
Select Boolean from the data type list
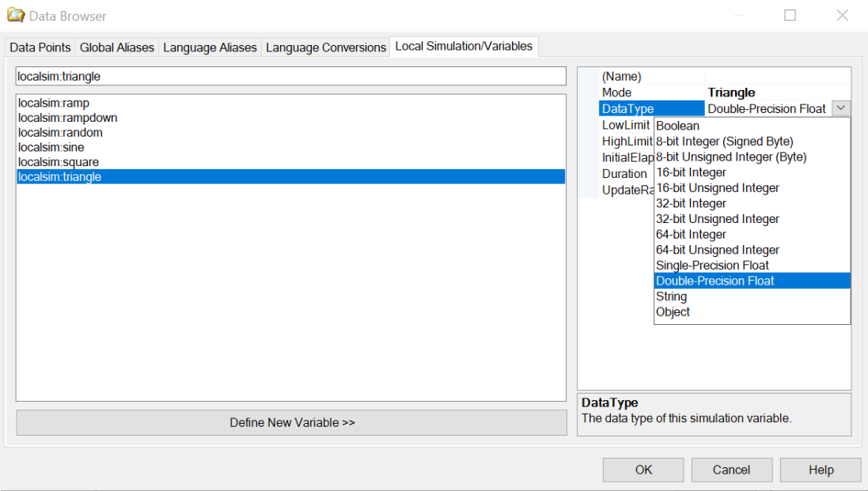[677, 126]
